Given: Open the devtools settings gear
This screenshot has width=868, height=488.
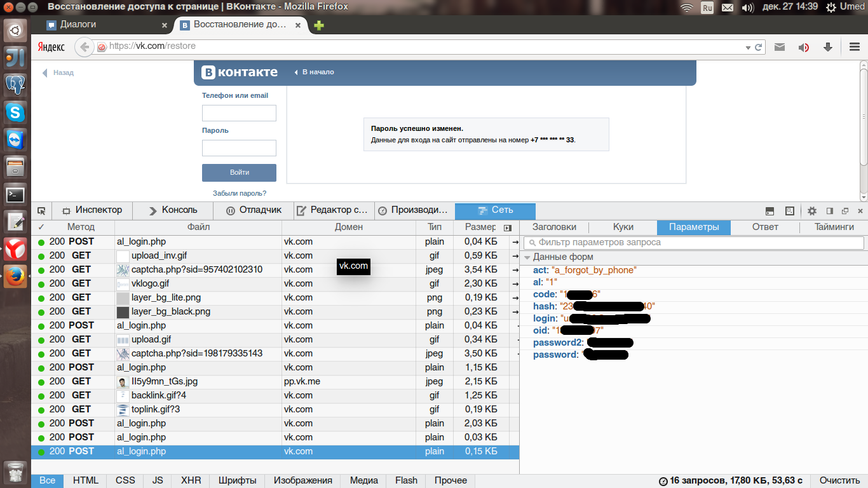Looking at the screenshot, I should pyautogui.click(x=812, y=211).
